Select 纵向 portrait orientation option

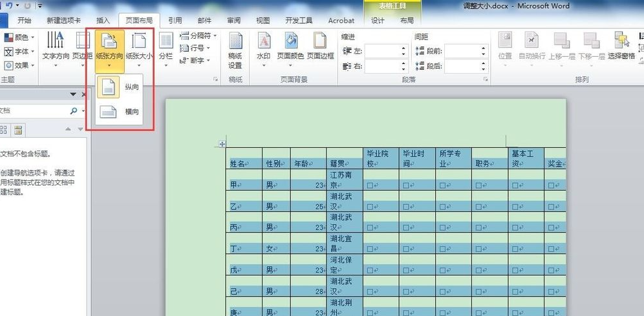[x=119, y=87]
